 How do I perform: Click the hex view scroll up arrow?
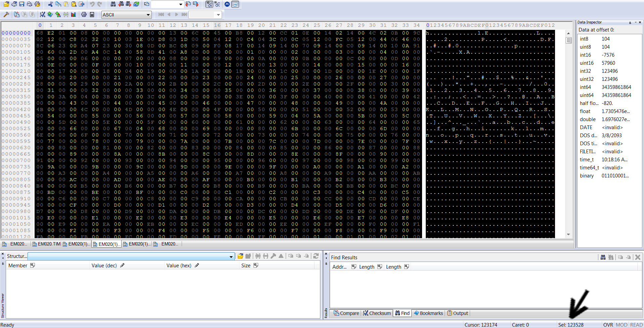(568, 33)
